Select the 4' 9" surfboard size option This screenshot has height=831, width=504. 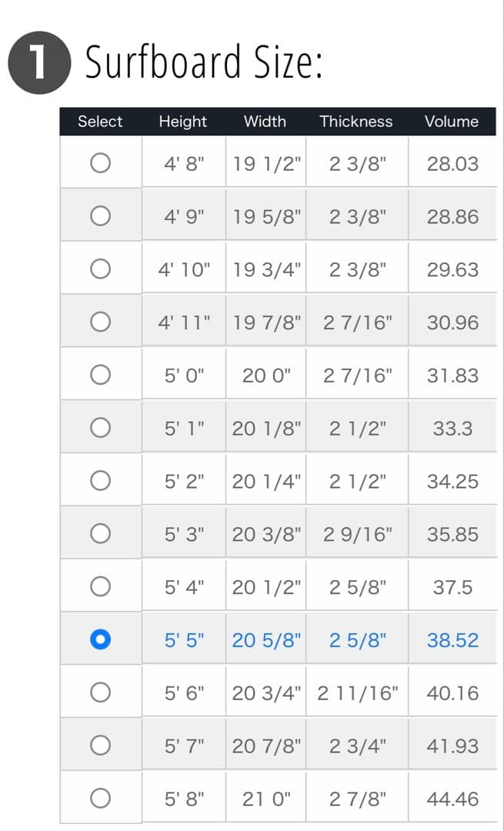click(x=100, y=216)
